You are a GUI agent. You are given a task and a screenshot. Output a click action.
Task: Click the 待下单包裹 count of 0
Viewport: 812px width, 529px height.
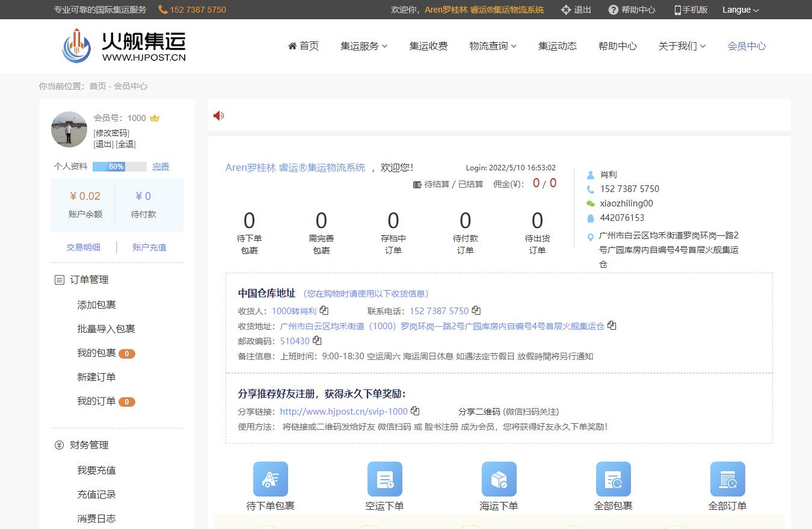pyautogui.click(x=249, y=221)
